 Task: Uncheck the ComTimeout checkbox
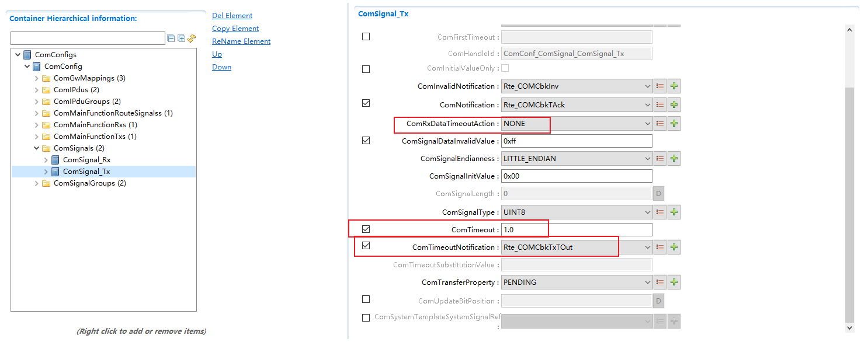tap(366, 229)
